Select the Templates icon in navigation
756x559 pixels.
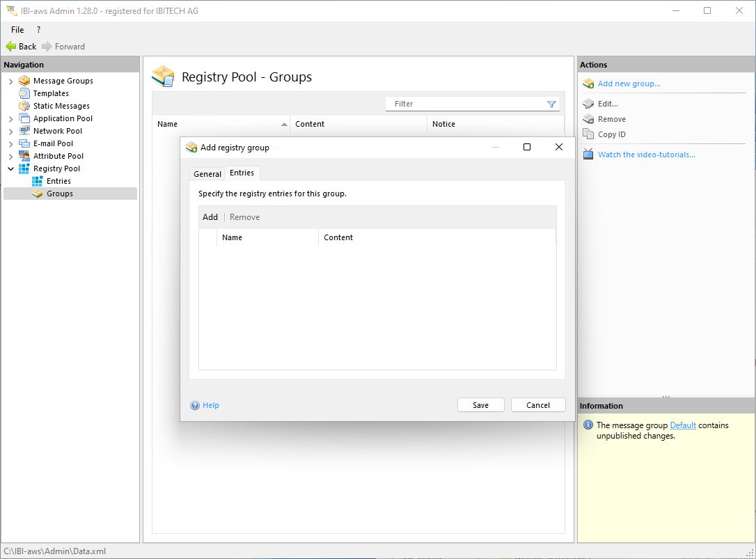pyautogui.click(x=24, y=93)
